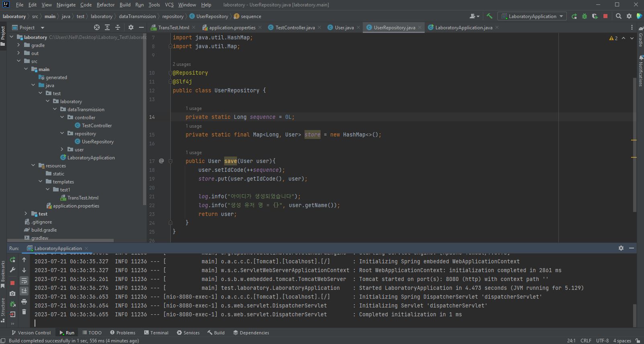Expand all nodes in Project panel

[x=107, y=27]
